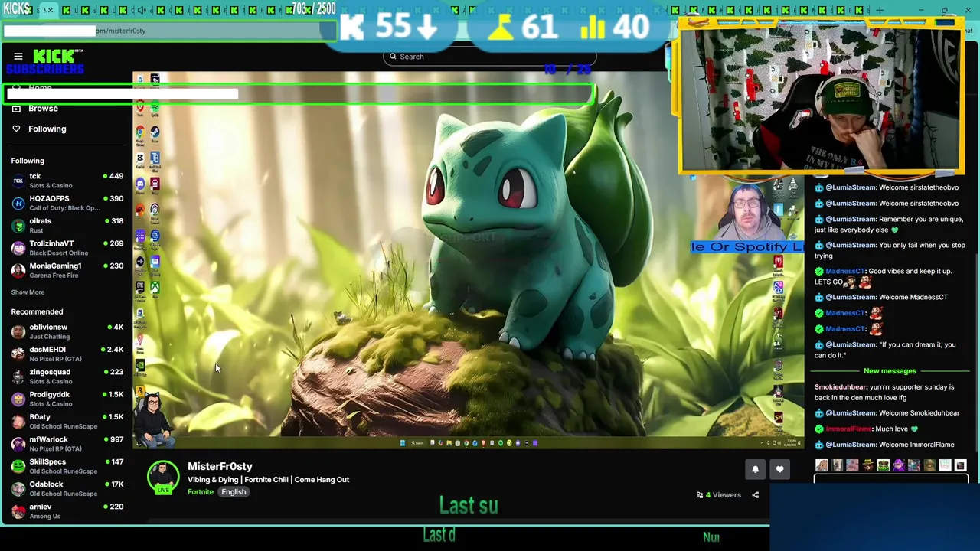This screenshot has width=980, height=551.
Task: Click Odablock avatar icon
Action: coord(18,488)
